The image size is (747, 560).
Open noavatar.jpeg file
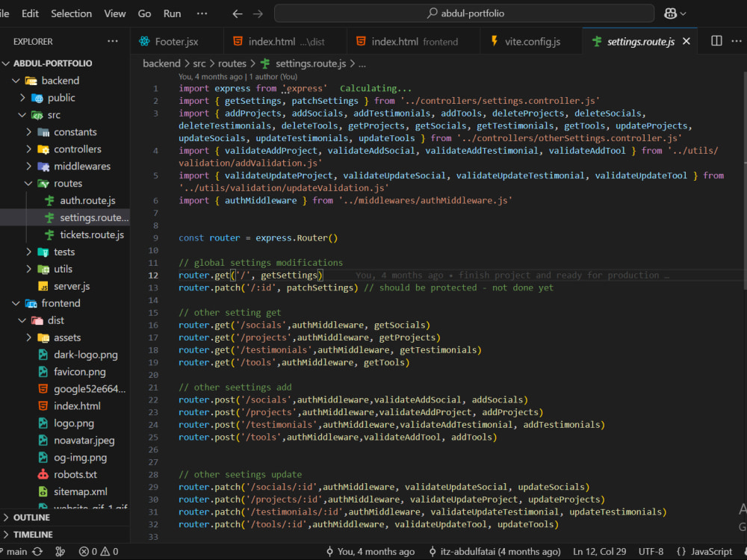[84, 441]
